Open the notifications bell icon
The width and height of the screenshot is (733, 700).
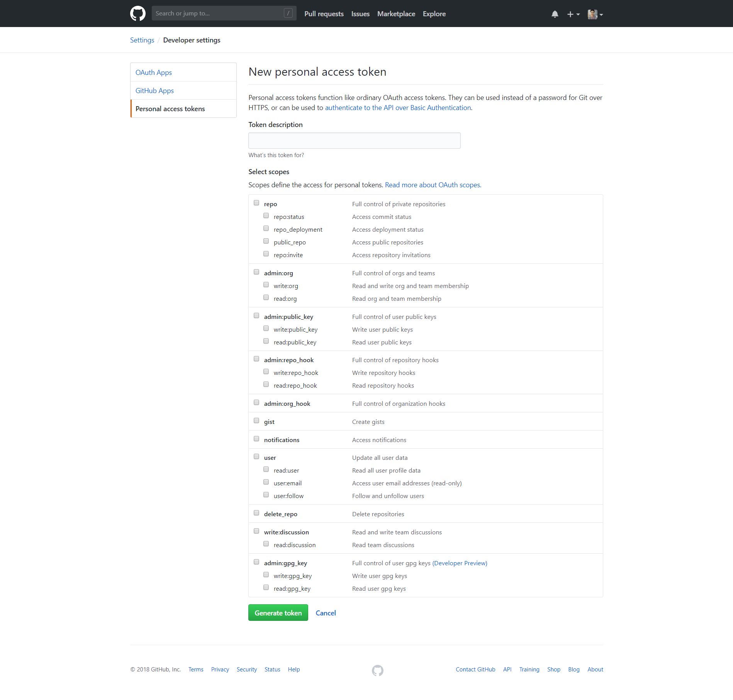point(555,14)
